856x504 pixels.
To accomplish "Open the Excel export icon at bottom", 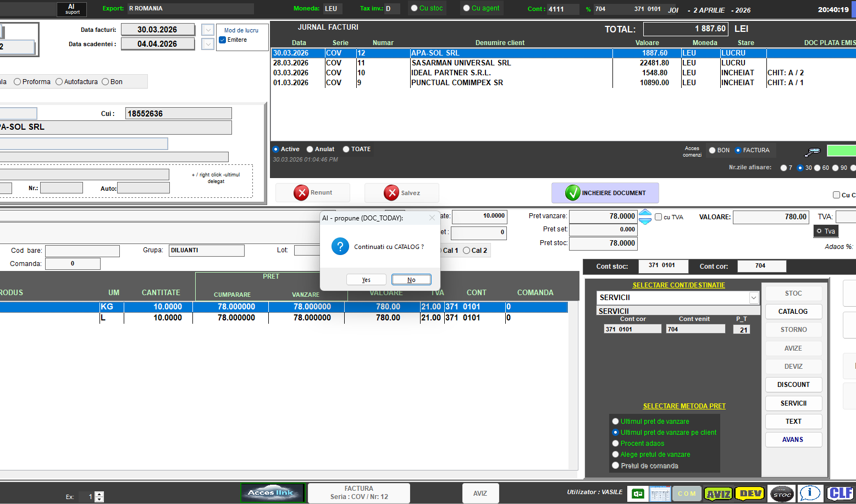I will click(638, 493).
